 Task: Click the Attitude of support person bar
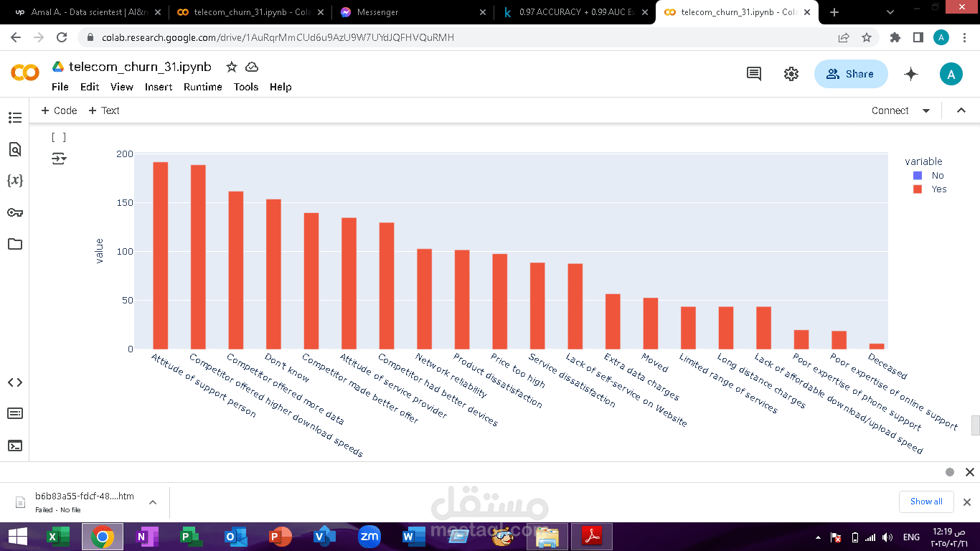(x=161, y=255)
